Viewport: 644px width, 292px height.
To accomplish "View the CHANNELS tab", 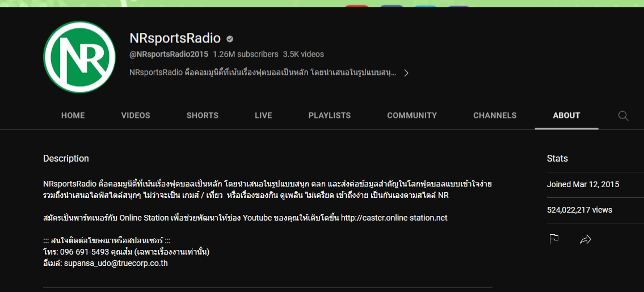I will pos(495,115).
